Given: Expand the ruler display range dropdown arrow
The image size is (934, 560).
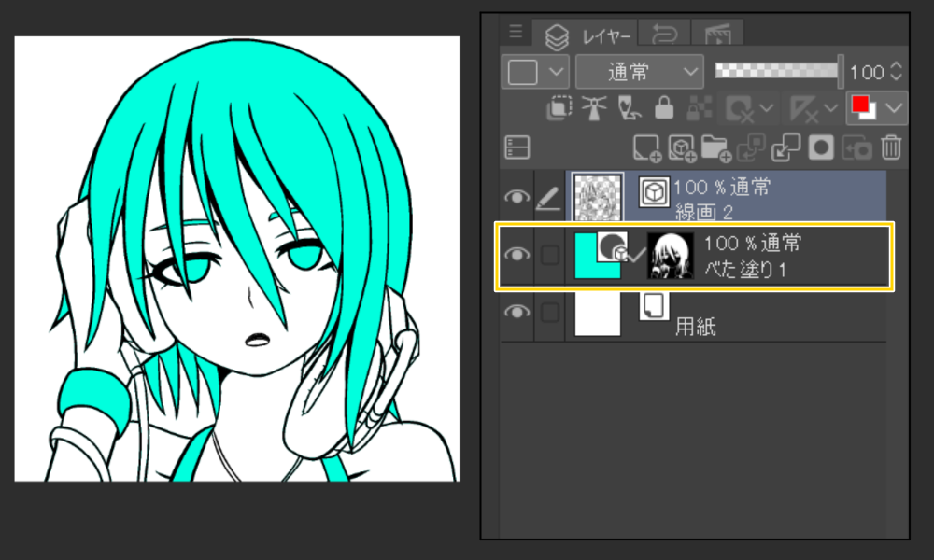Looking at the screenshot, I should click(x=830, y=109).
